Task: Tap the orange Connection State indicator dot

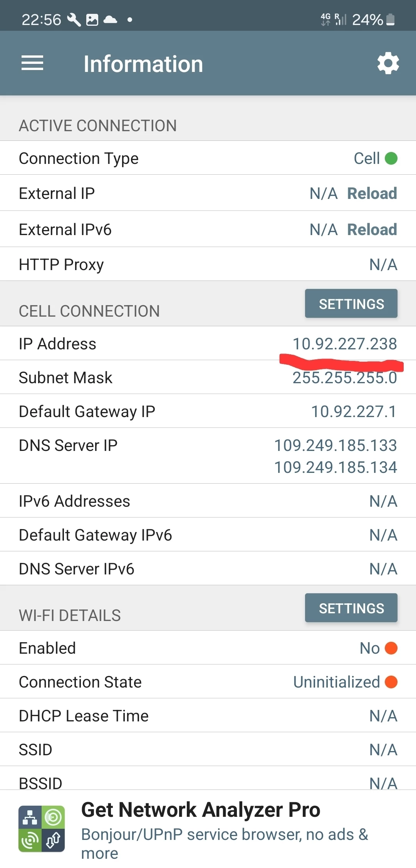Action: 391,682
